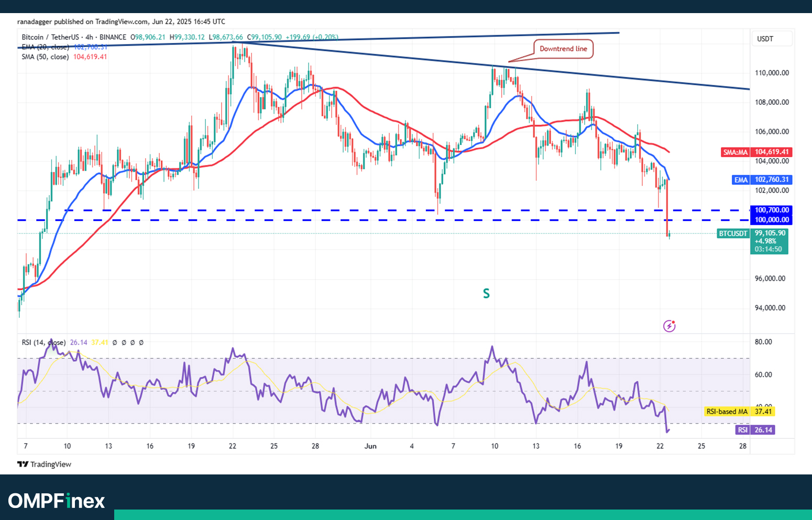This screenshot has height=520, width=812.
Task: Click the green S marker on chart
Action: coord(486,294)
